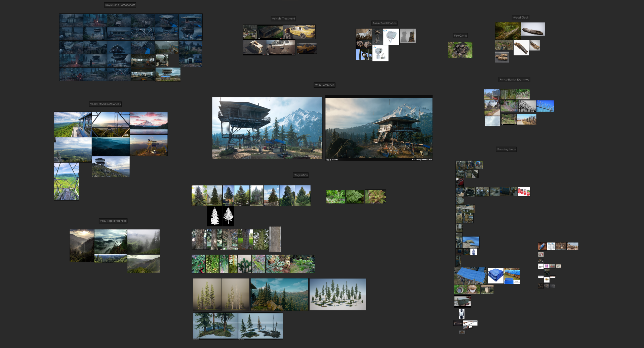This screenshot has width=644, height=348.
Task: Click the stacked sandbags image
Action: click(364, 45)
